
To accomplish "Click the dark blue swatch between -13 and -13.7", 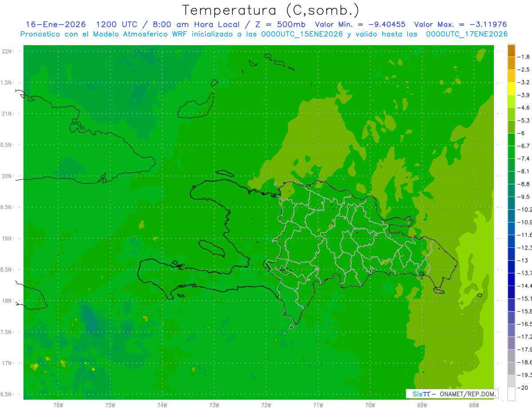I will pos(511,266).
